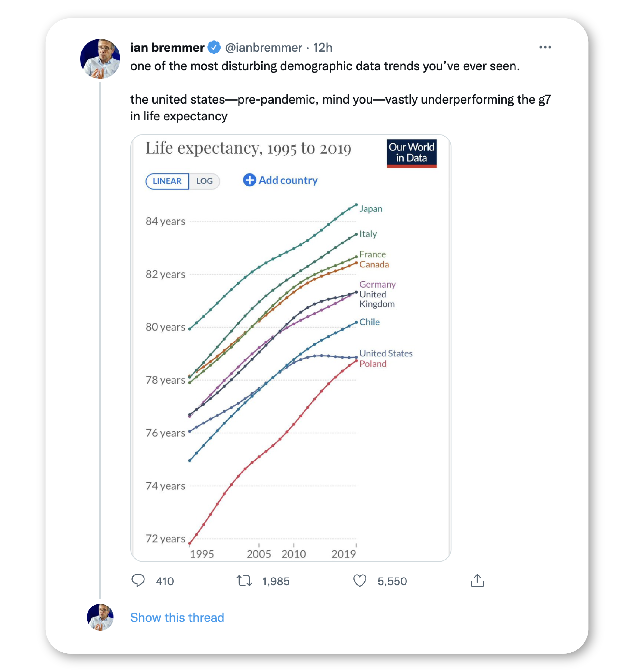Like the tweet with the heart icon
This screenshot has width=634, height=672.
click(360, 580)
